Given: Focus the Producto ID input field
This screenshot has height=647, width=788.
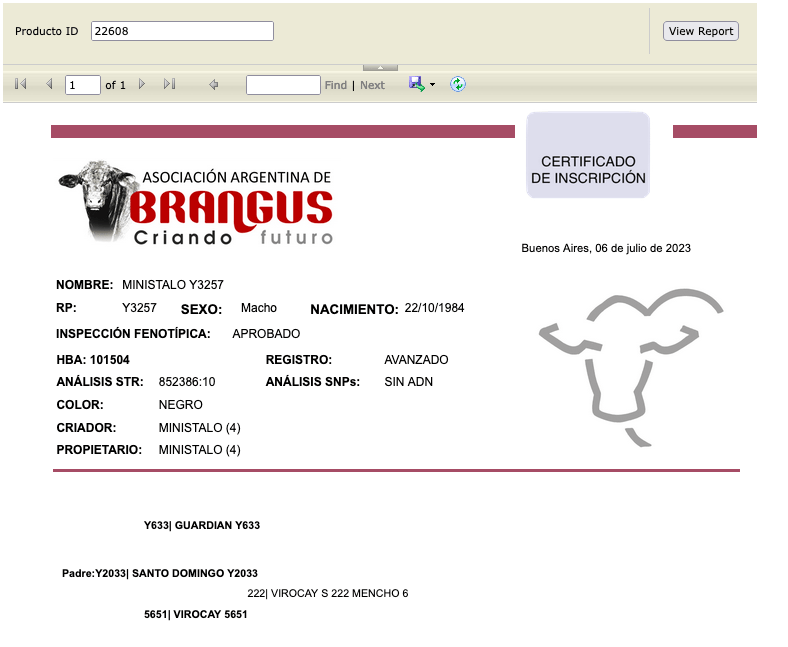Looking at the screenshot, I should pos(182,31).
